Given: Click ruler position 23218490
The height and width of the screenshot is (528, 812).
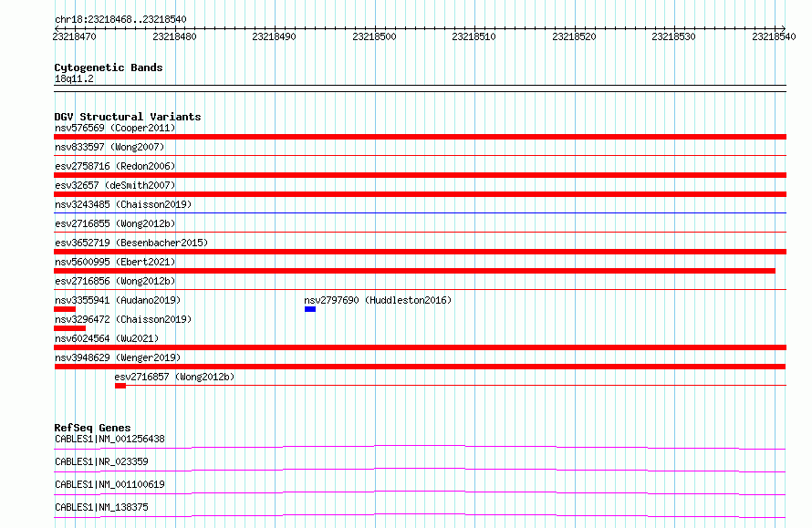Looking at the screenshot, I should (x=274, y=36).
